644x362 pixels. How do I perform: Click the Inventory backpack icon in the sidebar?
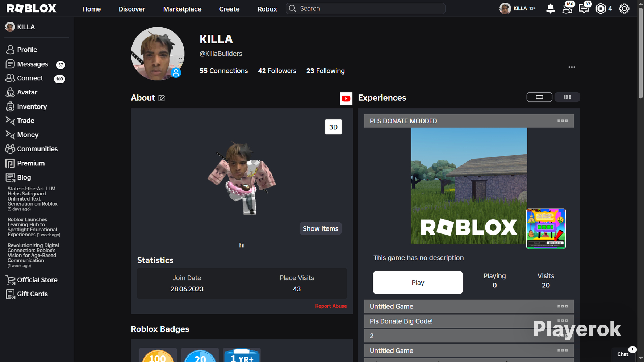[x=10, y=106]
